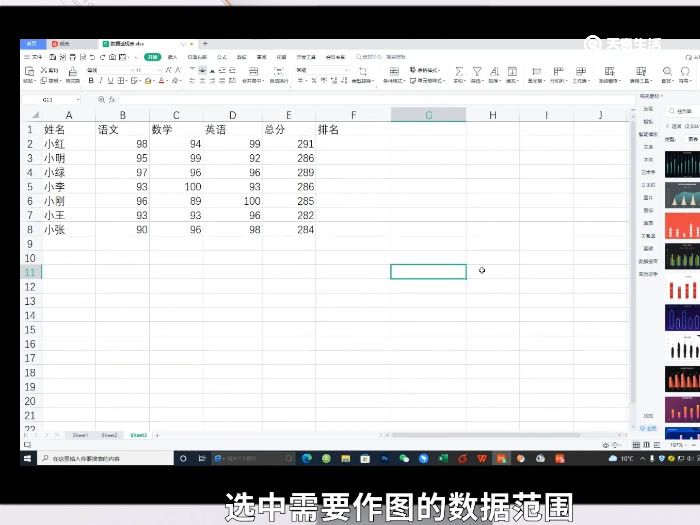Switch to the Sheet1 tab
This screenshot has width=700, height=525.
80,435
